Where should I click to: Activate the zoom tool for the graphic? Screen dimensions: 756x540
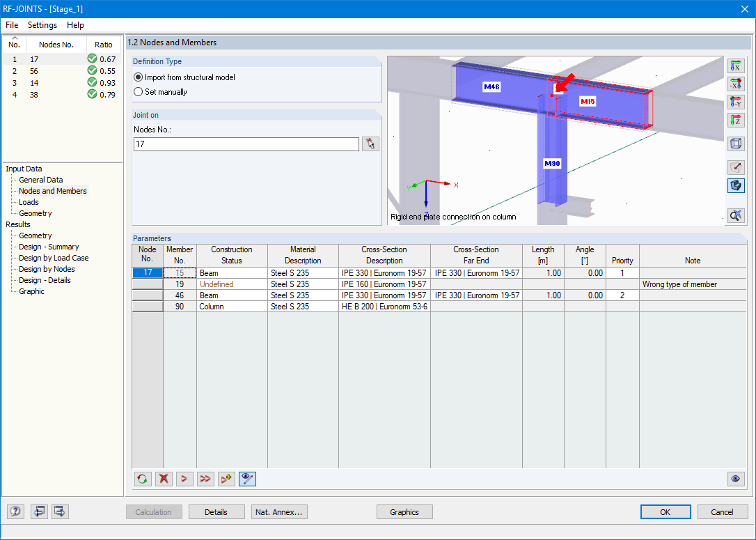coord(736,215)
